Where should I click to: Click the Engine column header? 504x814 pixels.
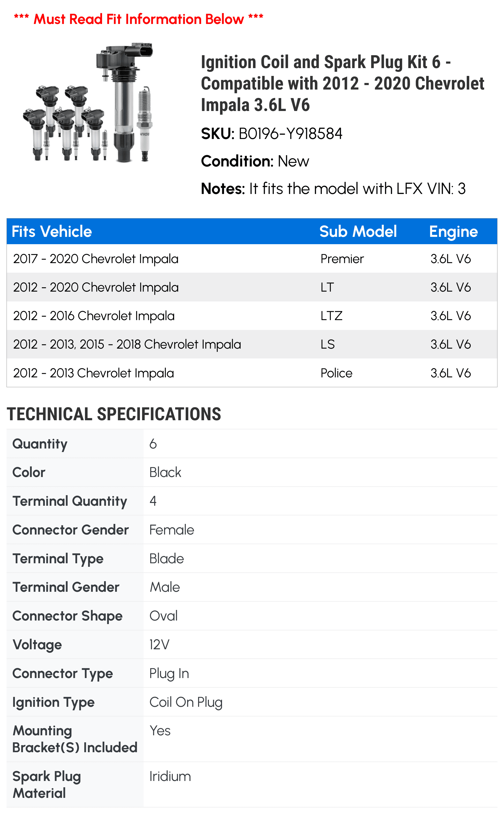453,232
